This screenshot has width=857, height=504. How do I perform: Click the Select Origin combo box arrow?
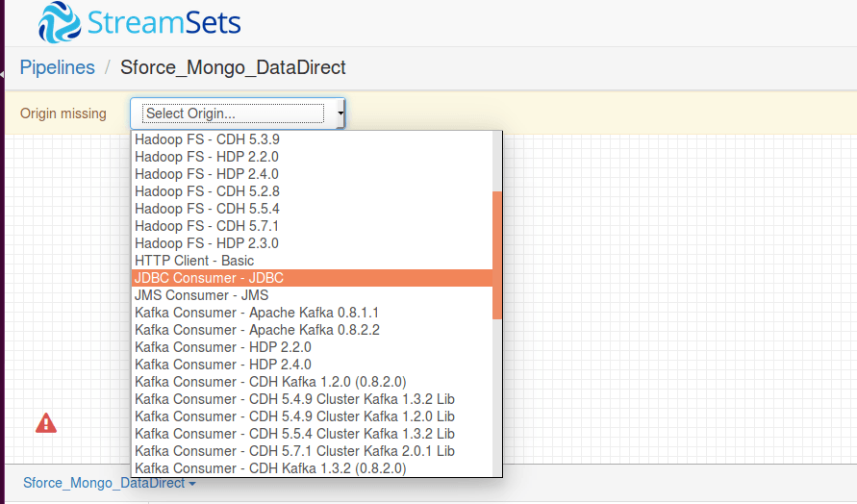point(340,113)
